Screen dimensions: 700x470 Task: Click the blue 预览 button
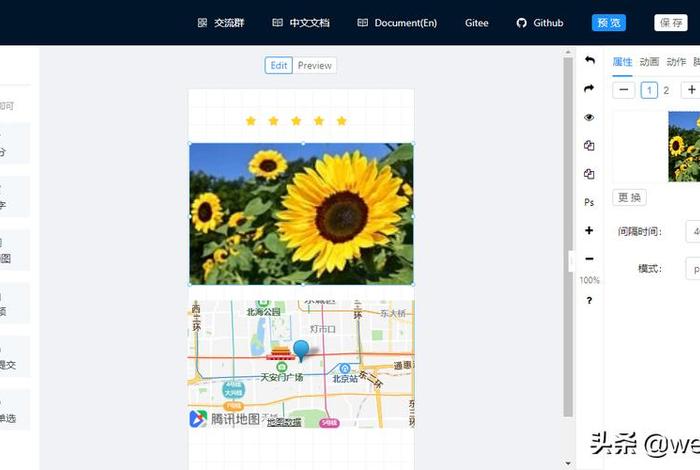[609, 23]
